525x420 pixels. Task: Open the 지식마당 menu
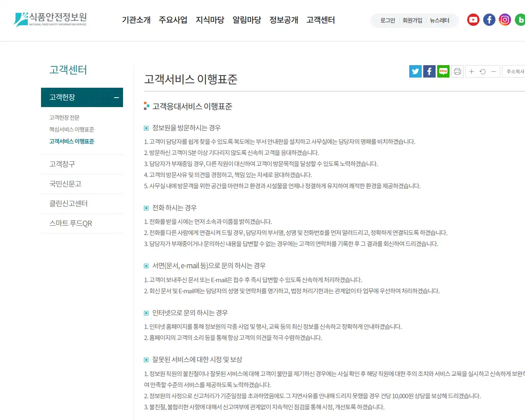click(210, 20)
